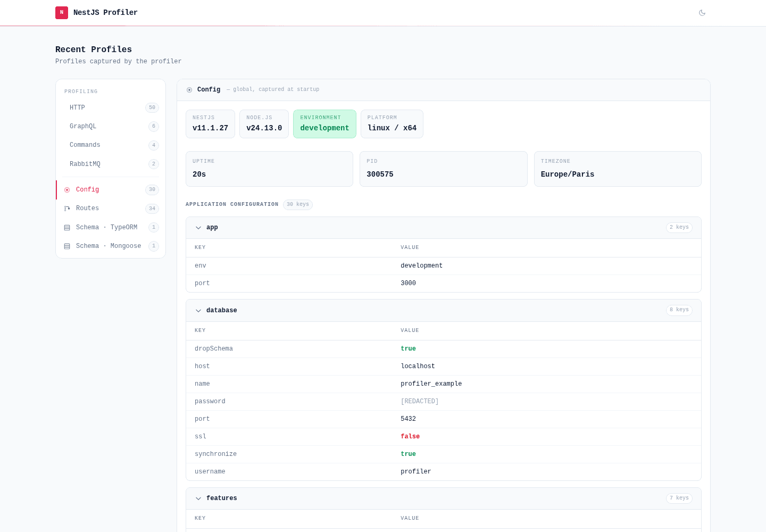The image size is (766, 532).
Task: Click the dropSchema value true
Action: pos(408,349)
